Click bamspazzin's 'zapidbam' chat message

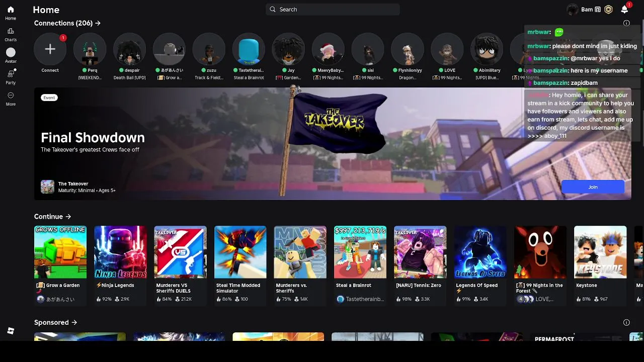point(566,82)
